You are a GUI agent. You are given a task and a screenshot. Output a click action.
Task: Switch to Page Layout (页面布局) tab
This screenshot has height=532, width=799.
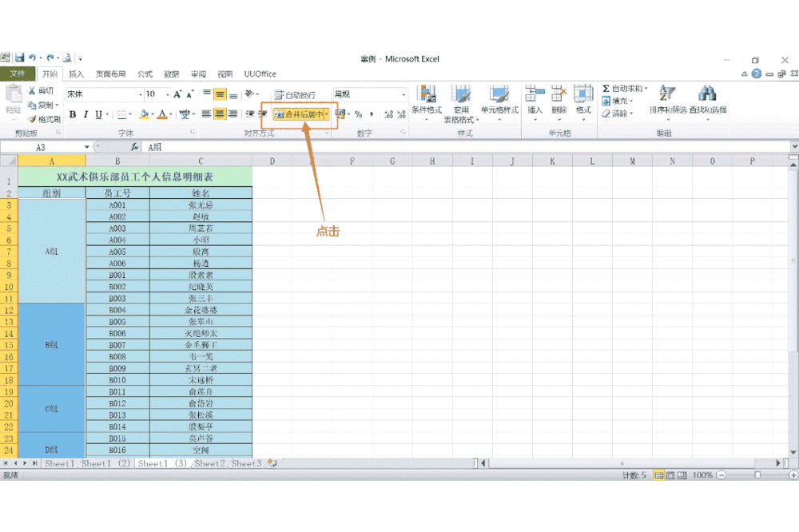(110, 73)
